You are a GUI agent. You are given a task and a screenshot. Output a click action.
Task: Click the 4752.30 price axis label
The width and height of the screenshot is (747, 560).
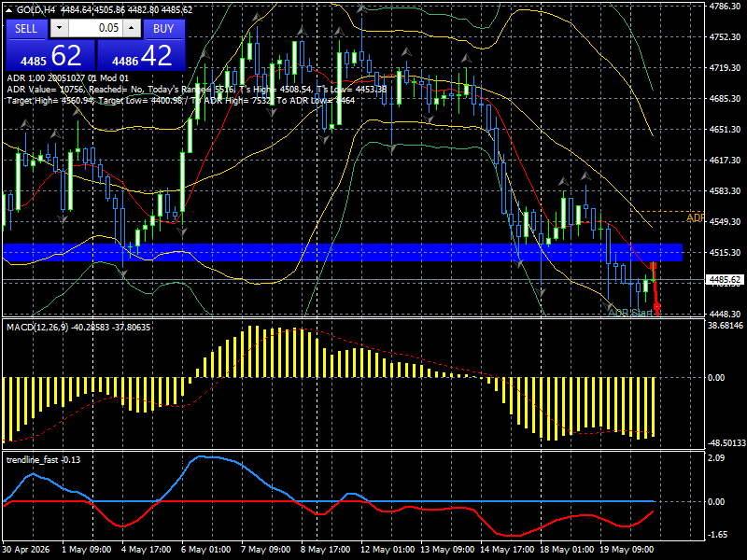point(725,37)
